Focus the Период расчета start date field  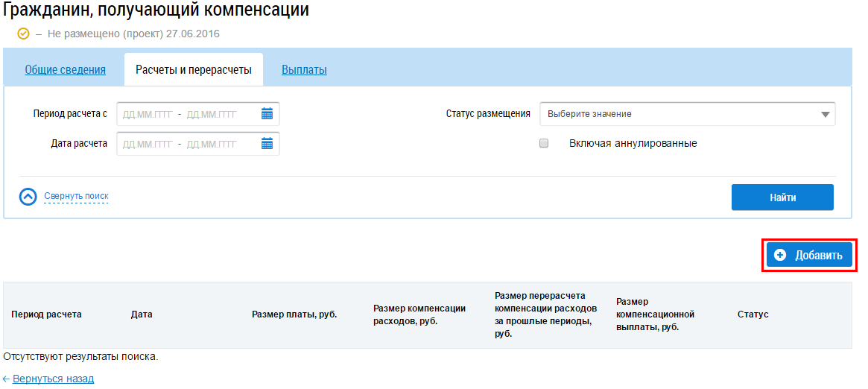pos(148,114)
